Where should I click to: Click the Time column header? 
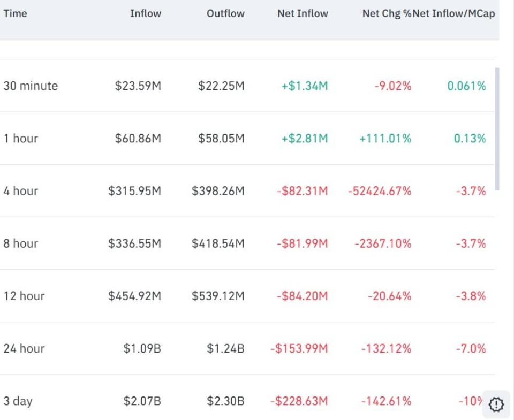(x=15, y=14)
